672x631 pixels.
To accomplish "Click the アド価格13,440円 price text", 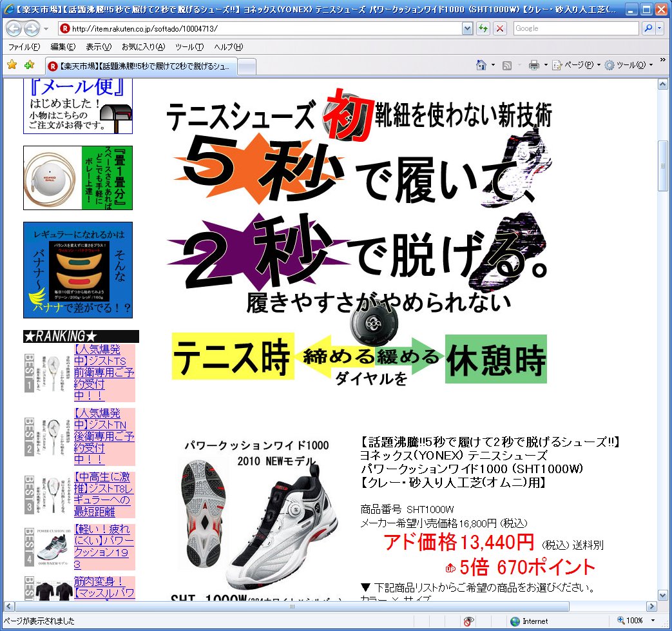I will (459, 542).
